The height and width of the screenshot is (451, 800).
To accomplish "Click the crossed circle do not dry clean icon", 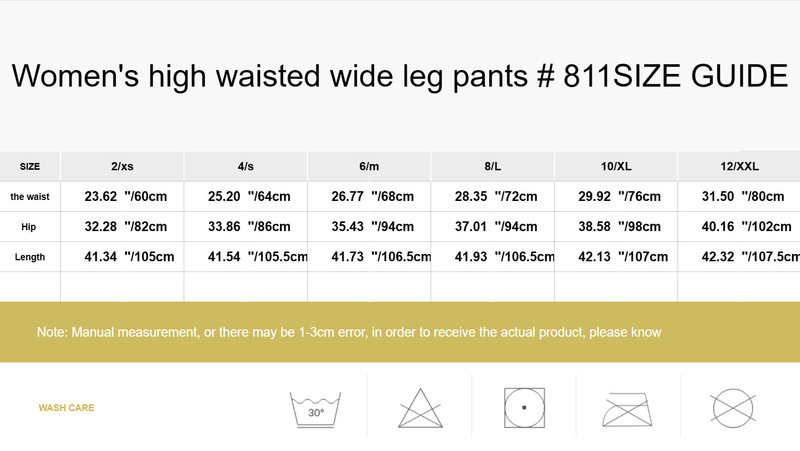I will [x=732, y=408].
